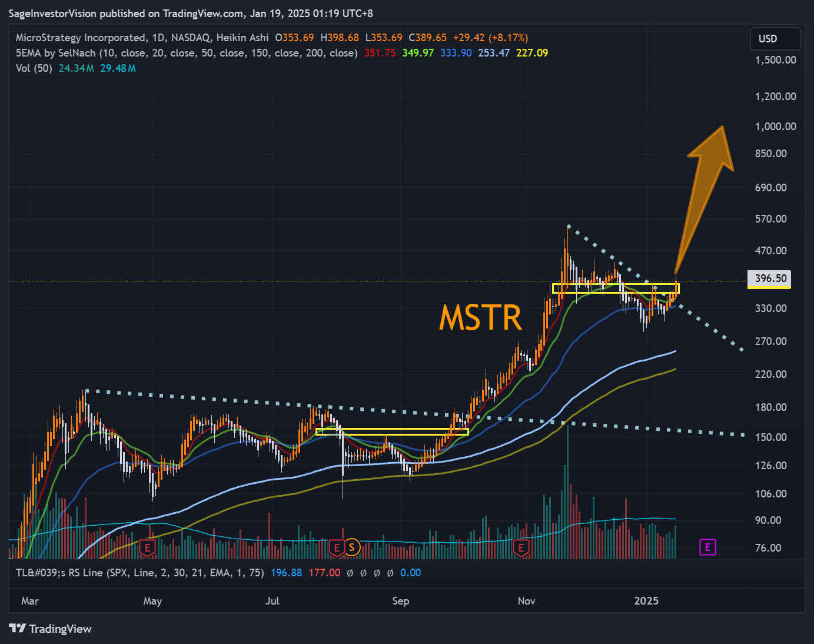814x644 pixels.
Task: Click the red 177.00 RS Line value
Action: [324, 573]
